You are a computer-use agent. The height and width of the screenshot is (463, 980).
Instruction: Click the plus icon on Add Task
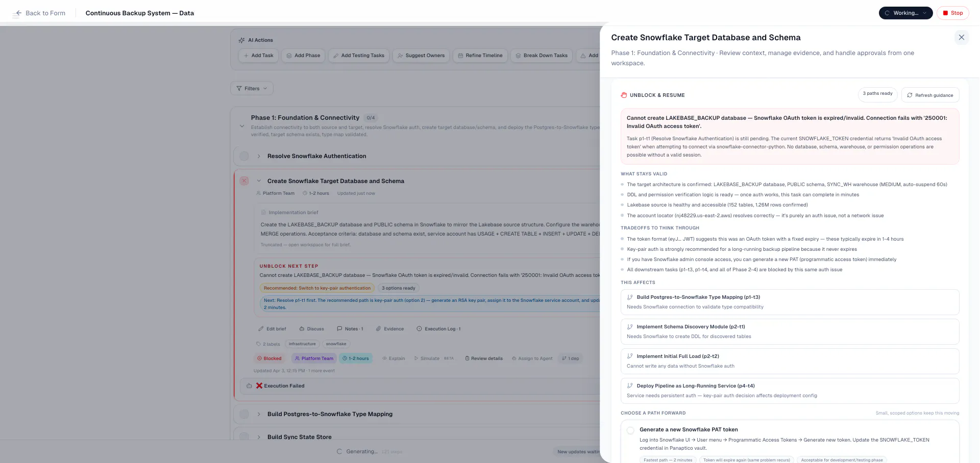[246, 56]
